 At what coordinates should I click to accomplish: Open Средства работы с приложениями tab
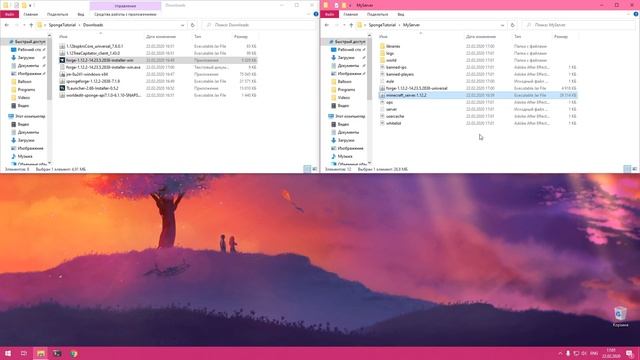125,14
